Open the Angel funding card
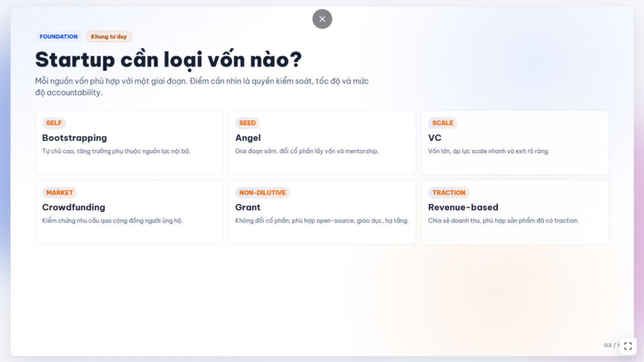The image size is (644, 362). coord(322,142)
